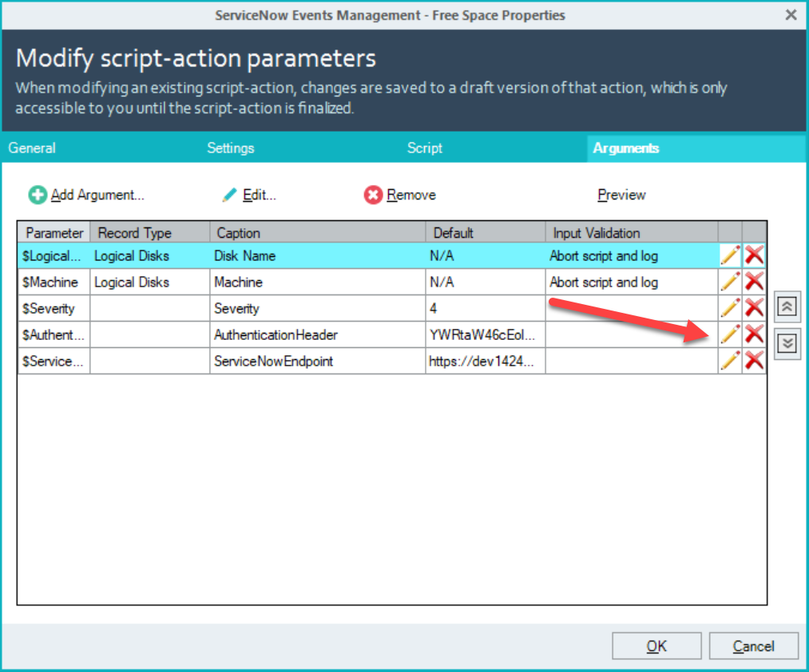Select the $Service... parameter cell
809x672 pixels.
[54, 361]
